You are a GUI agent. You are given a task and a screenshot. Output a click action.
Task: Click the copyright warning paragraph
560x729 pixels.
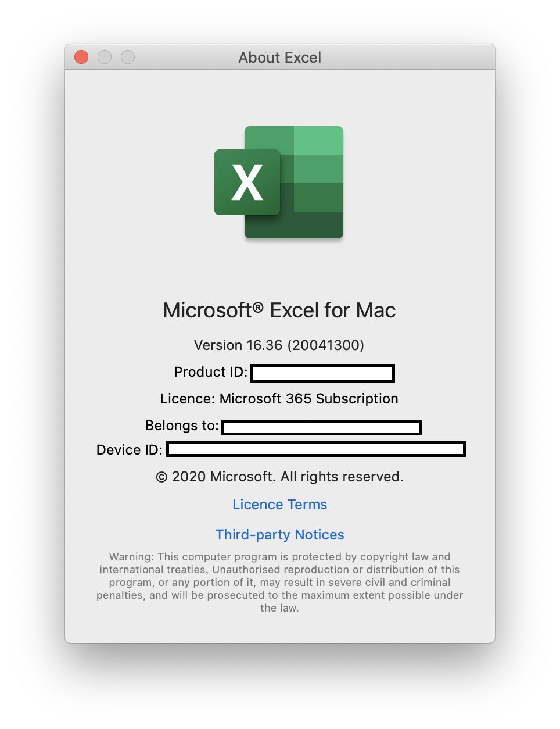(279, 583)
